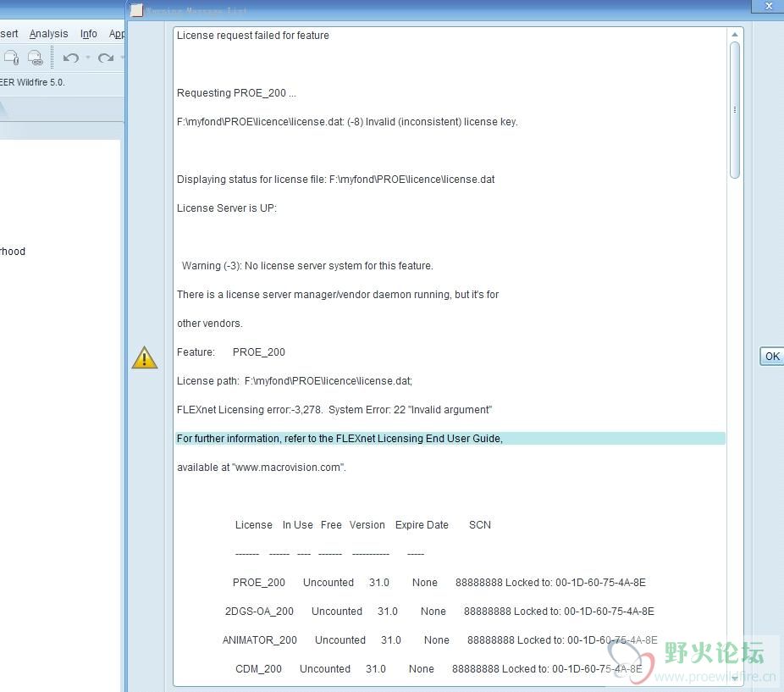Select the 2DGS-OA_200 license row

pos(450,612)
